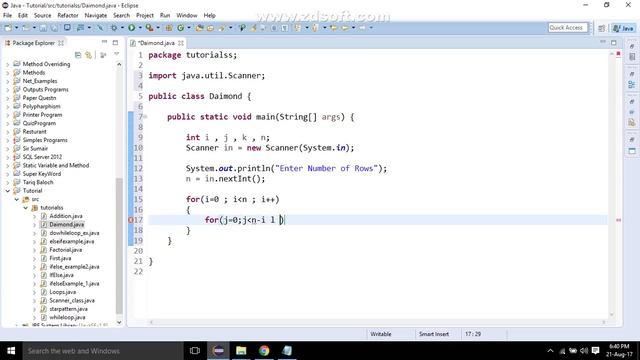Open the File menu
This screenshot has height=360, width=640.
[7, 16]
